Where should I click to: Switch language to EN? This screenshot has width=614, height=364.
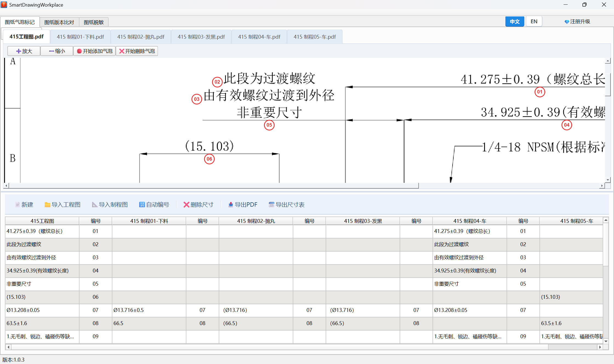(x=534, y=22)
